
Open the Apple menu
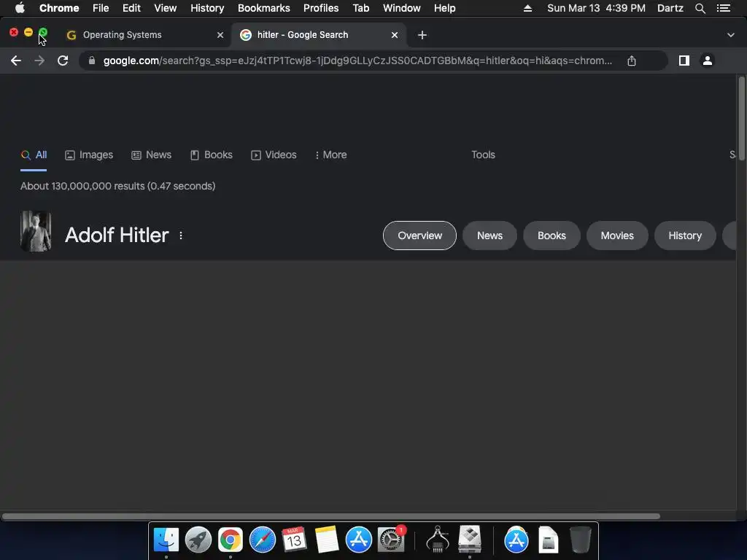coord(20,8)
